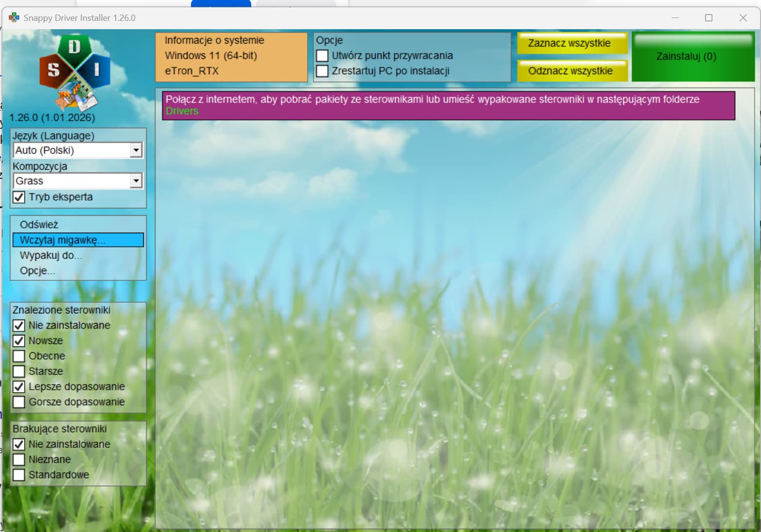Select Odśwież in the side menu

coord(39,224)
